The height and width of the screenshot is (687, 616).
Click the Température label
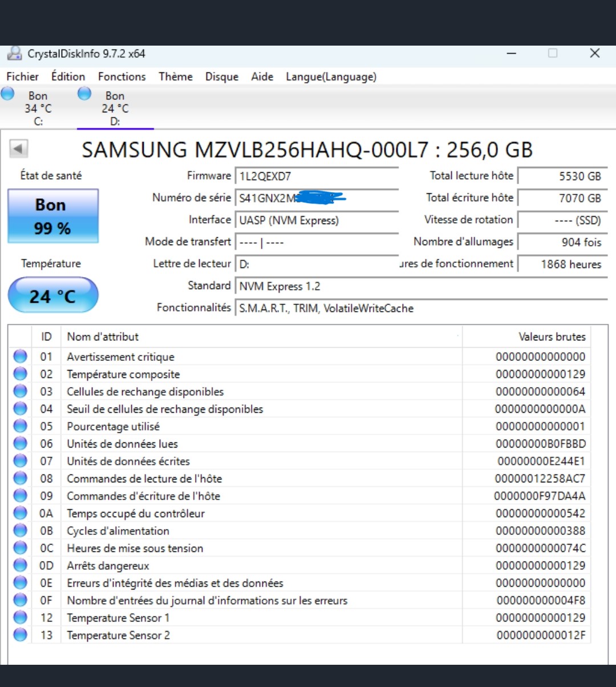[x=51, y=263]
